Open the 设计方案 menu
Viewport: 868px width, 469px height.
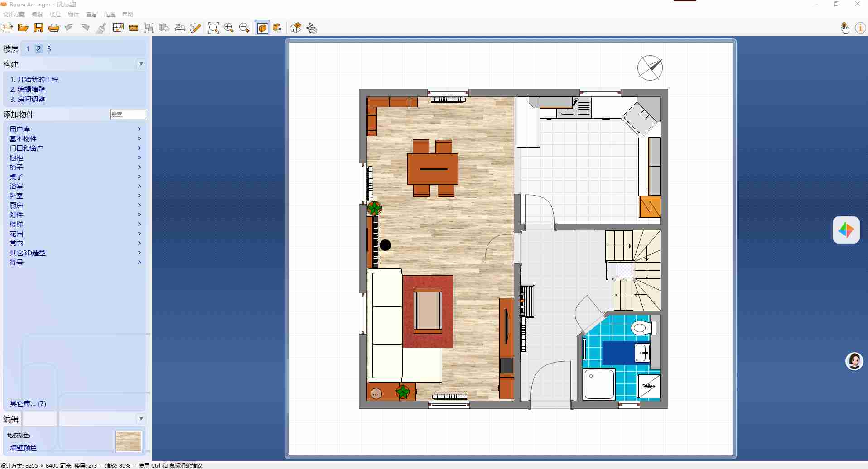point(14,14)
